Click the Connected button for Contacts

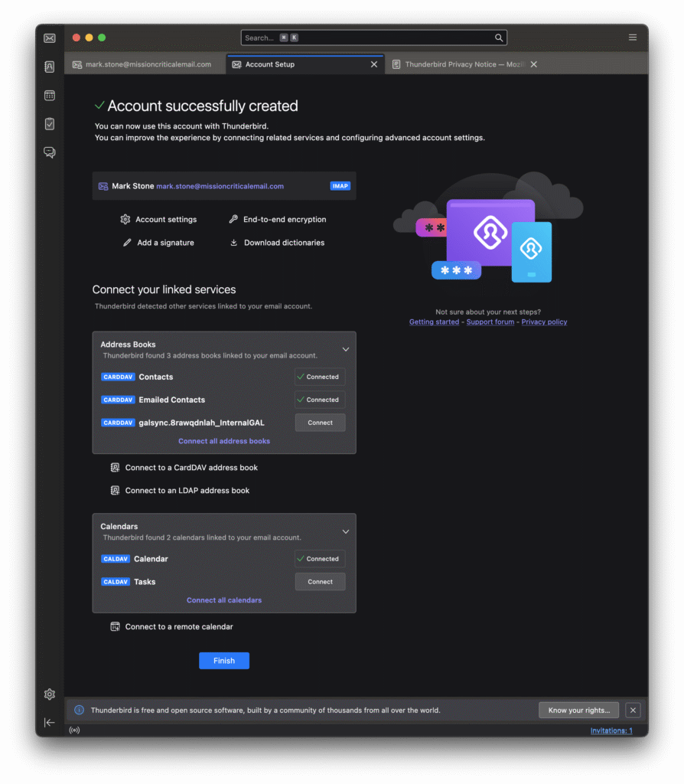(x=320, y=377)
